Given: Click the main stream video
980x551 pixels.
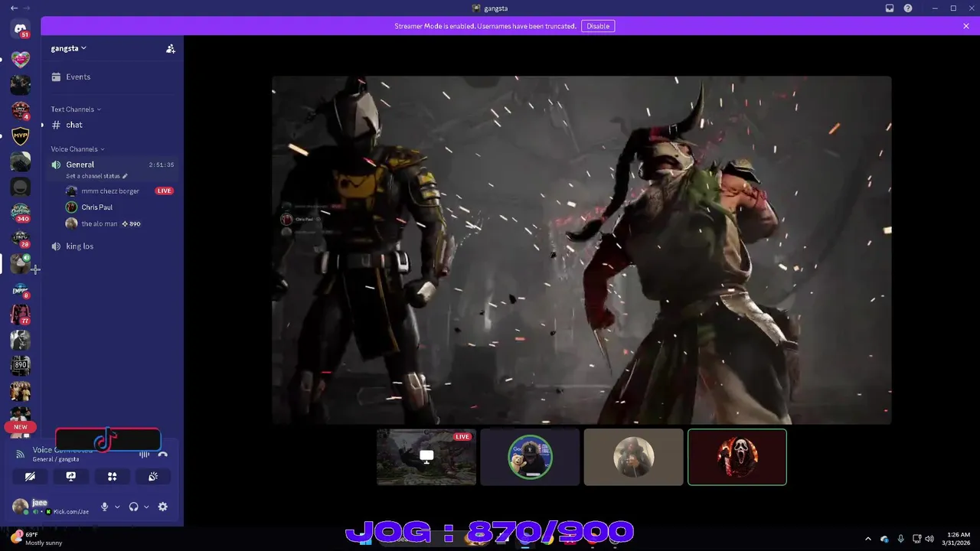Looking at the screenshot, I should click(x=582, y=249).
